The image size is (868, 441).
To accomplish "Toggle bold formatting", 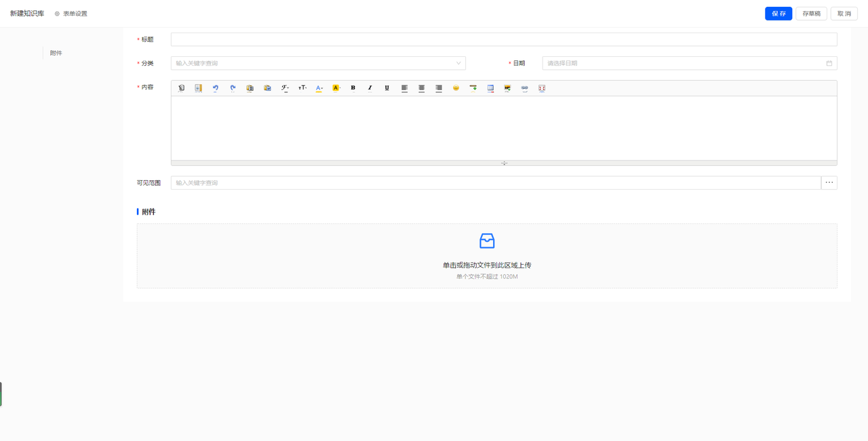I will (x=353, y=88).
